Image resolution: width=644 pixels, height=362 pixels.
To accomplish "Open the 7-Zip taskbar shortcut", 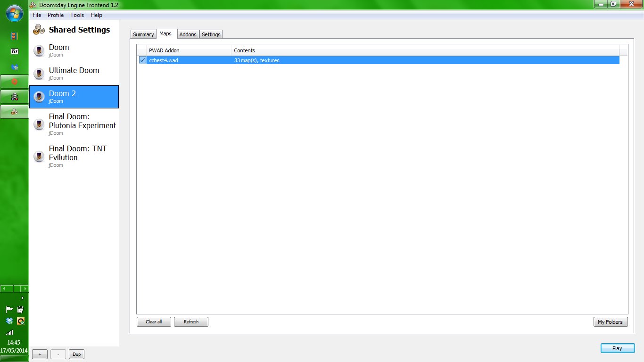I will (x=15, y=51).
